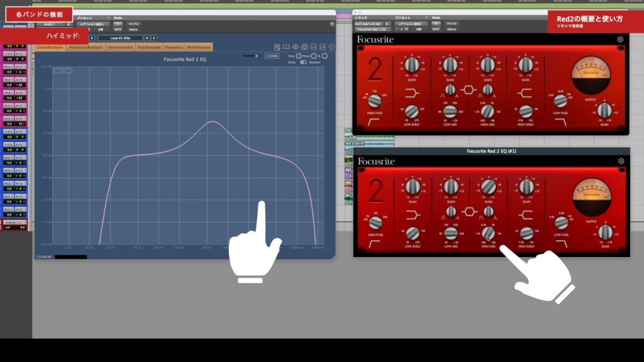The height and width of the screenshot is (362, 644).
Task: Toggle the Phase checkbox in analyzer
Action: (314, 56)
